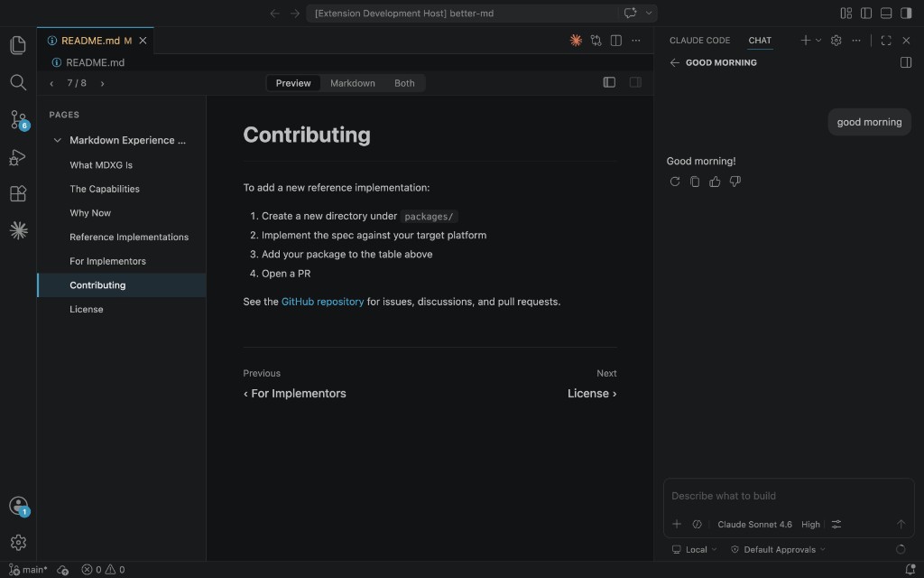
Task: Open the Manage settings gear in activity bar
Action: point(18,542)
